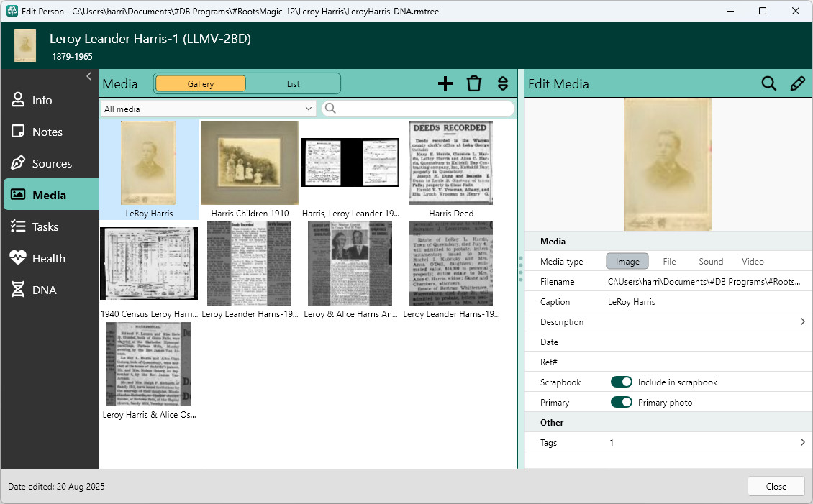813x504 pixels.
Task: Toggle the Primary photo switch
Action: pyautogui.click(x=621, y=403)
